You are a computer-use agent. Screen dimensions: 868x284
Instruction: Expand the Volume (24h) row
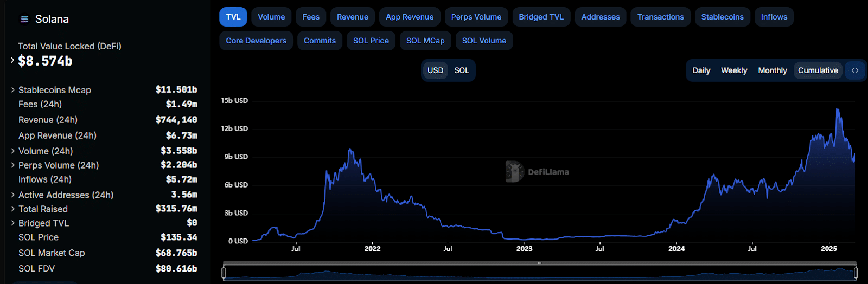pyautogui.click(x=12, y=151)
